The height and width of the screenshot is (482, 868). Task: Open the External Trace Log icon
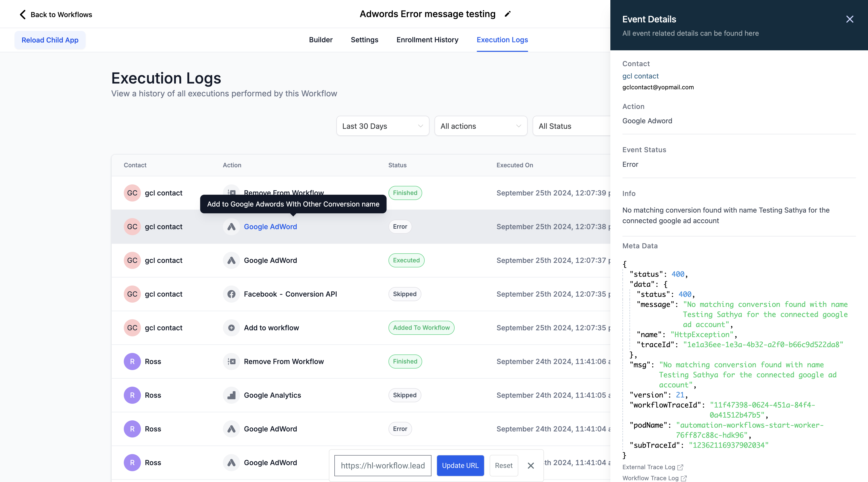click(680, 467)
